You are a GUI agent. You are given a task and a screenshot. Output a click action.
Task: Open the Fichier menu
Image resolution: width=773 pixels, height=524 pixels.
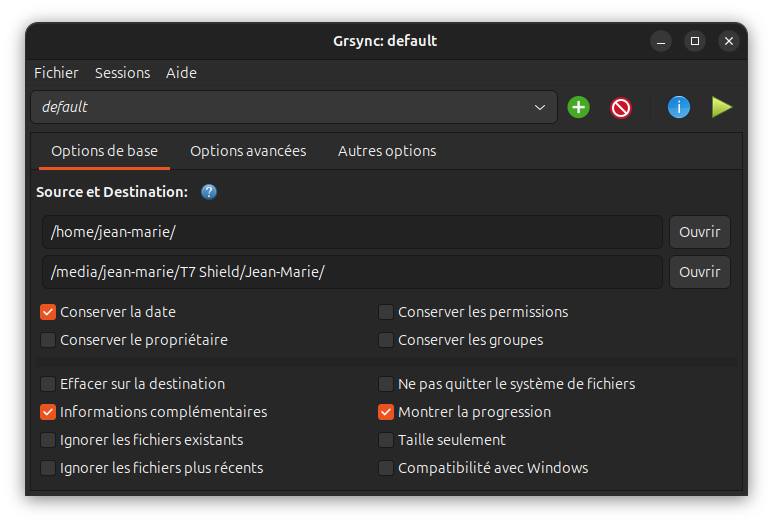(x=56, y=73)
